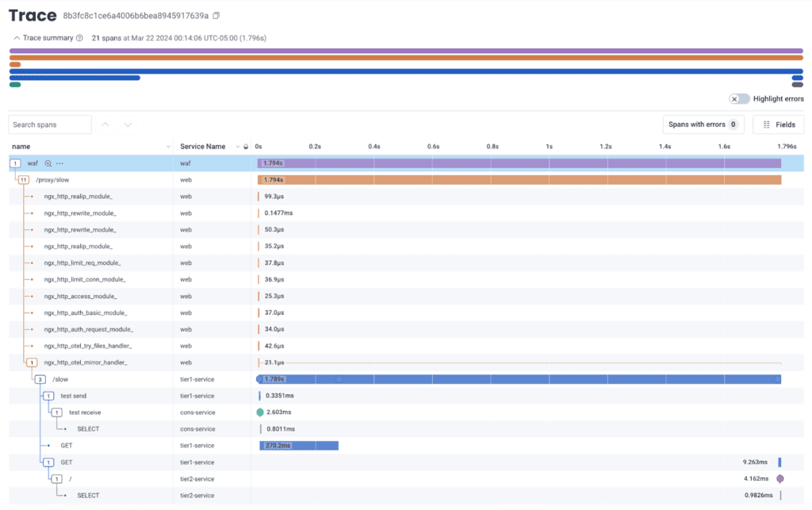This screenshot has width=812, height=510.
Task: Open the name column sort dropdown
Action: [168, 147]
